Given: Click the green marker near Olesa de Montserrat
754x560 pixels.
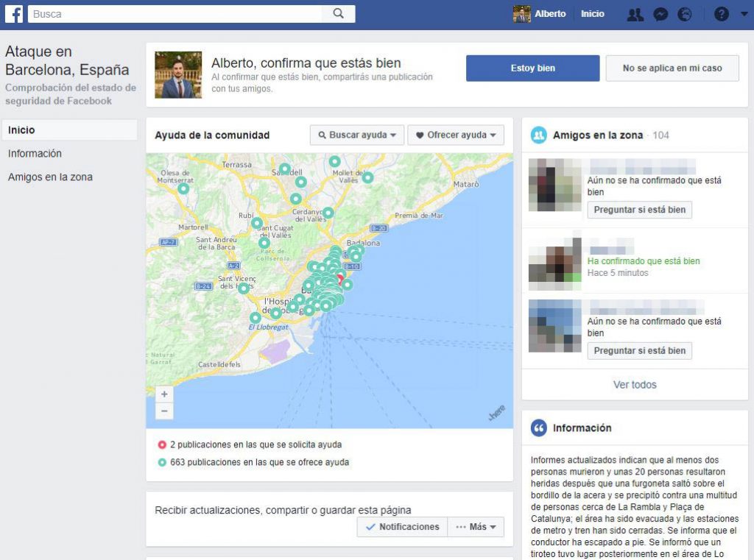Looking at the screenshot, I should (x=183, y=188).
